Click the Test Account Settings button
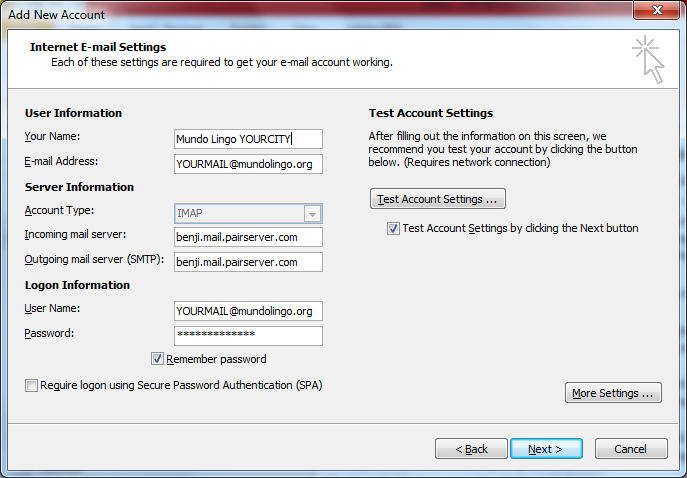The height and width of the screenshot is (478, 687). [438, 199]
